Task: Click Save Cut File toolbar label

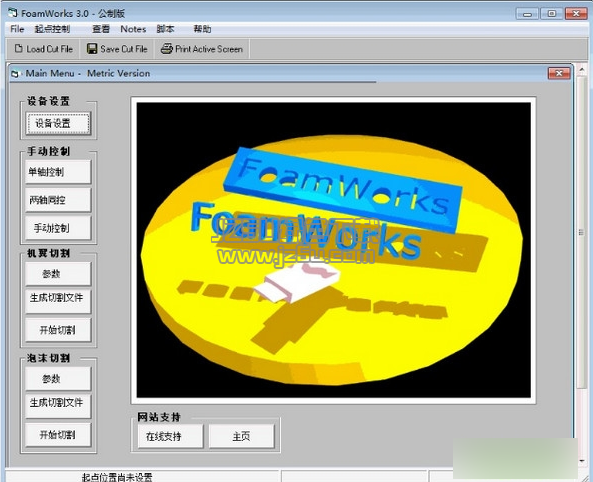Action: [124, 49]
